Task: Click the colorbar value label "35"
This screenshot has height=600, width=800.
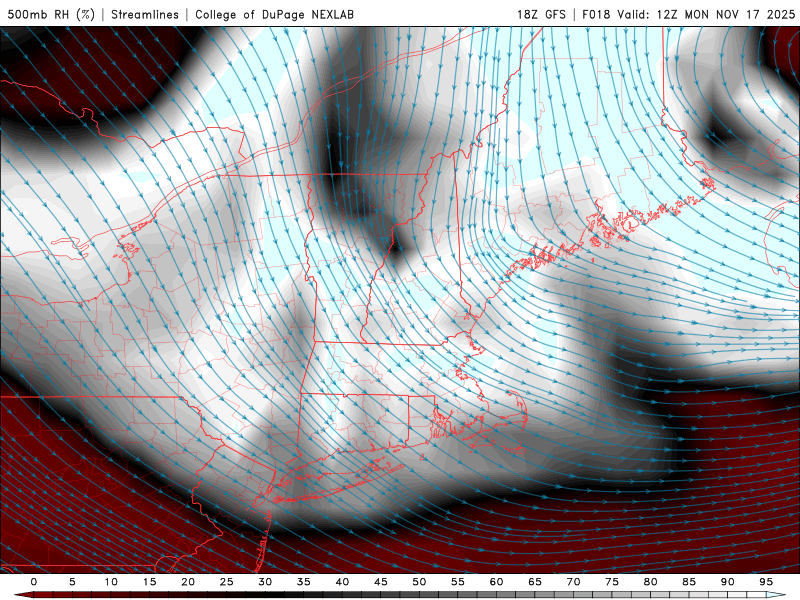Action: [x=304, y=582]
